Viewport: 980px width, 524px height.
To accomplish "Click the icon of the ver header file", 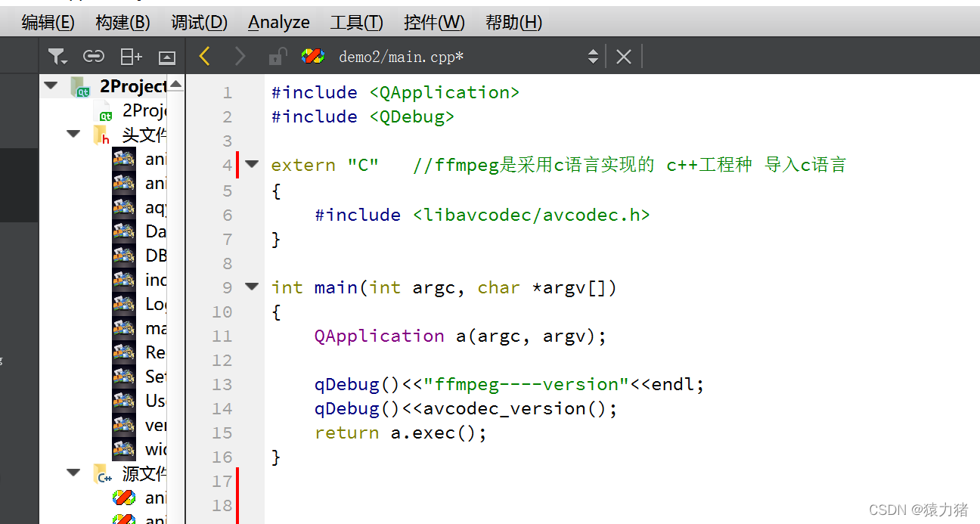I will click(124, 425).
